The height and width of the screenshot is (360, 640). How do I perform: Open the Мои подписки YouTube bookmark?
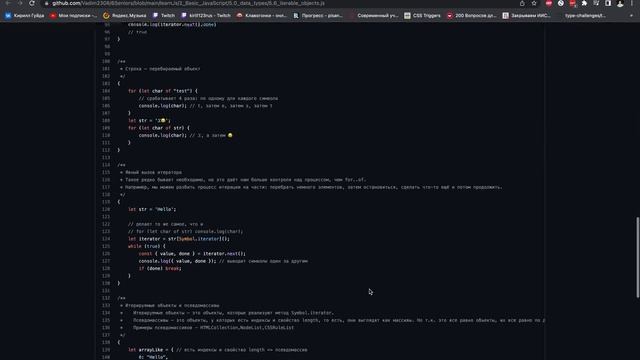click(73, 16)
